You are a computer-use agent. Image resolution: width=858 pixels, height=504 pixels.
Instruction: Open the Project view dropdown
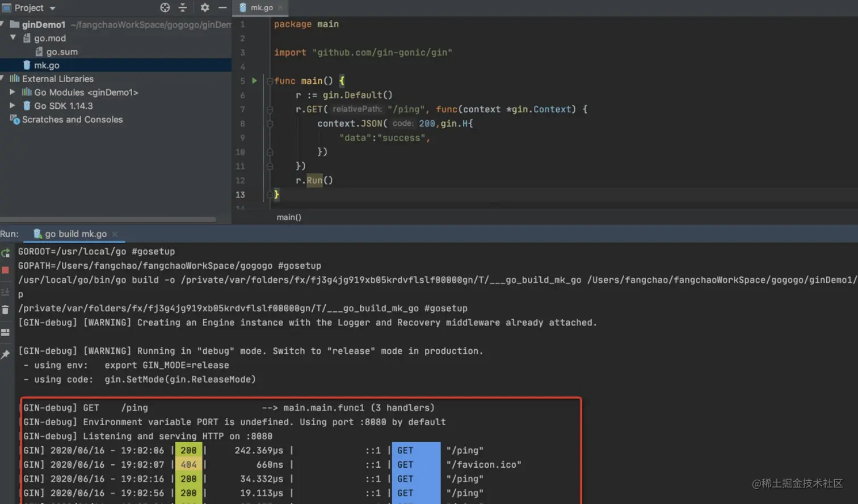click(53, 8)
